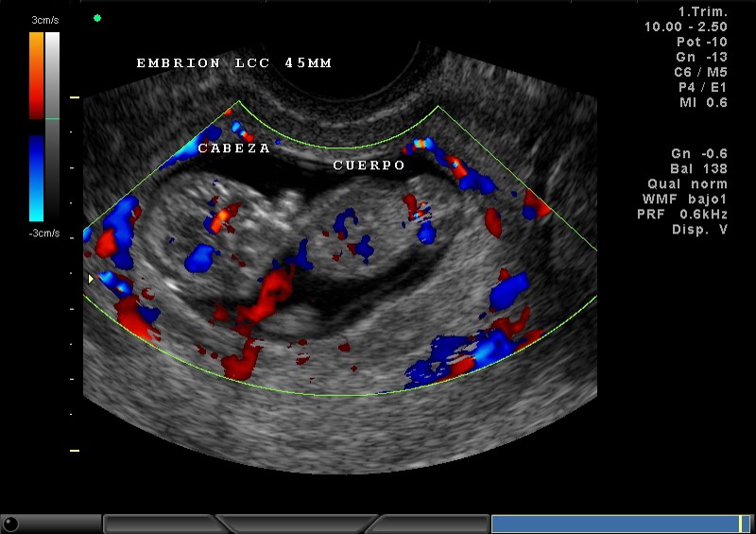Click the red-orange positive velocity color bar
This screenshot has width=756, height=534.
(36, 76)
